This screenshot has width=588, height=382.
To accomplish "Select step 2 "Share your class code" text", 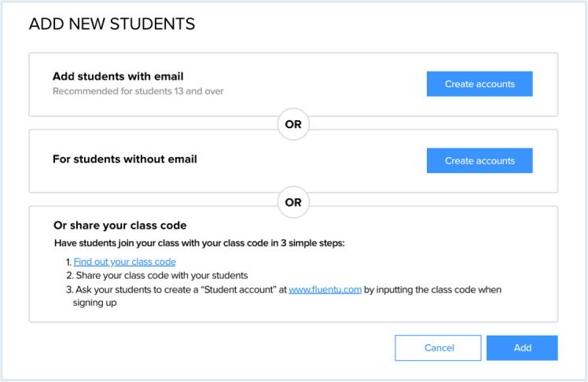I will (x=161, y=275).
